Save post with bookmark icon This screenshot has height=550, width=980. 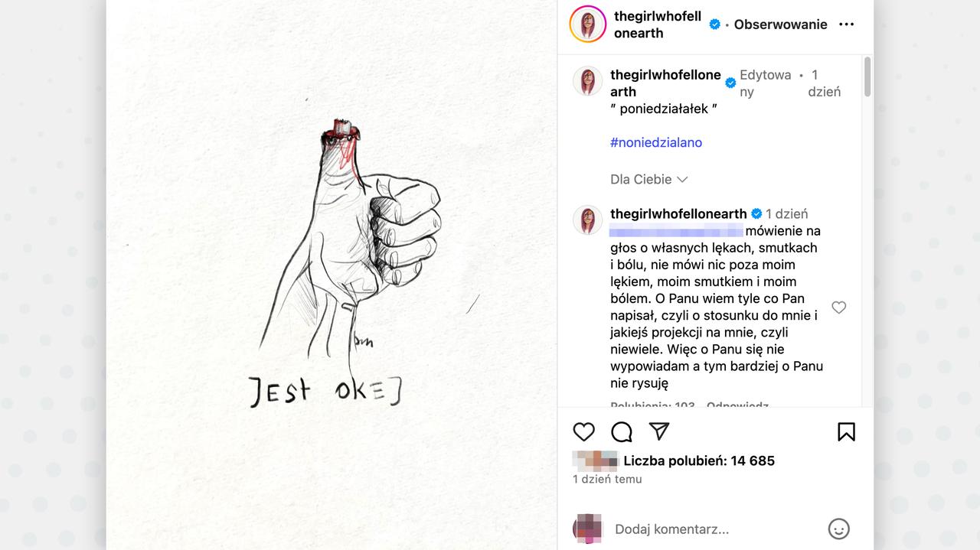pyautogui.click(x=846, y=432)
